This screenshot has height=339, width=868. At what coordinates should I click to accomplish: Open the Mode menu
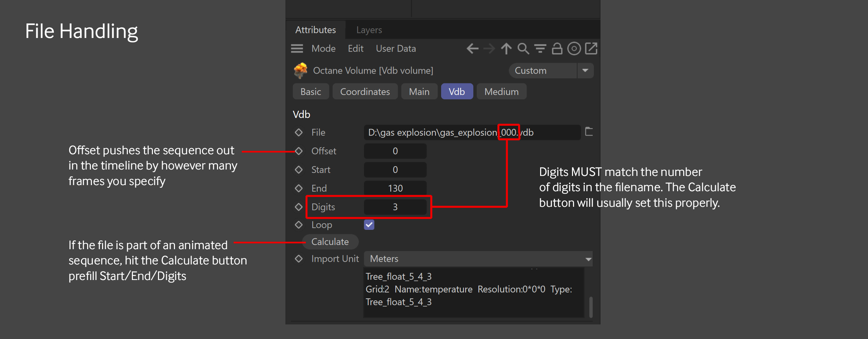pos(323,49)
